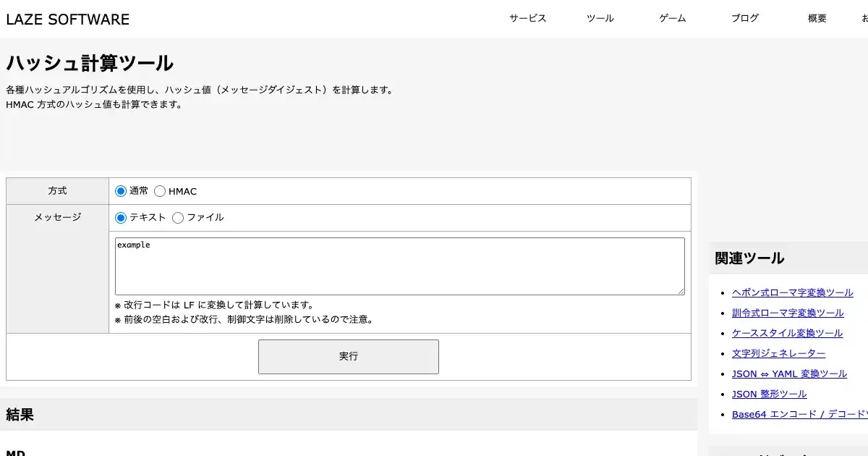Open the 文字列ジェネレーター related tool
Viewport: 868px width, 456px height.
click(x=778, y=353)
